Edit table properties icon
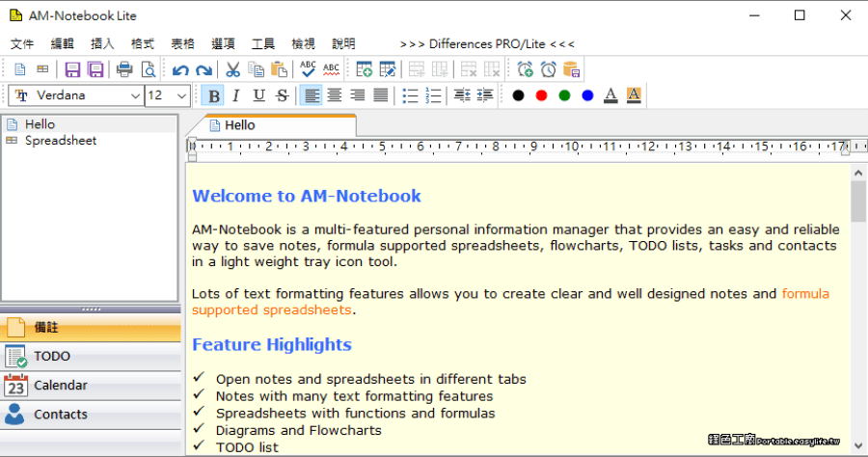 tap(388, 69)
